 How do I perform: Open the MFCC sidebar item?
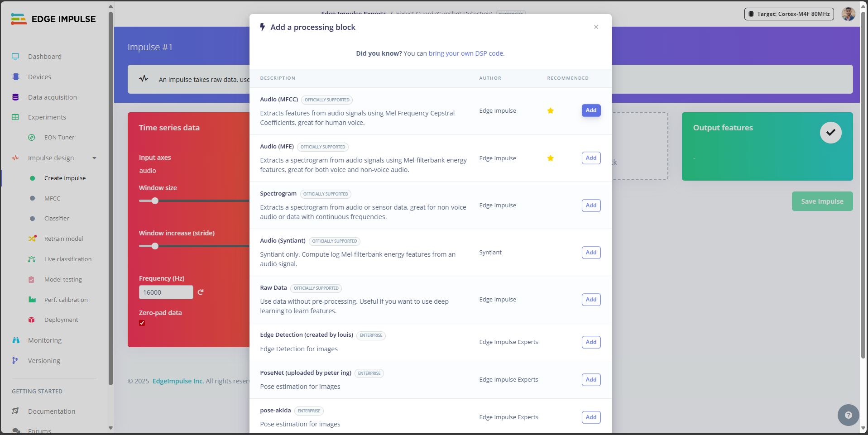[x=53, y=199]
